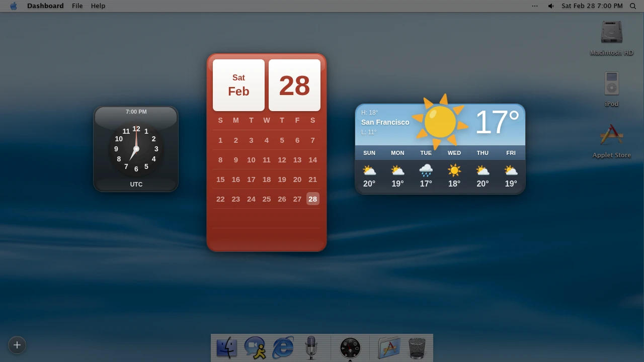This screenshot has height=362, width=644.
Task: Add a widget with the plus button
Action: 17,345
